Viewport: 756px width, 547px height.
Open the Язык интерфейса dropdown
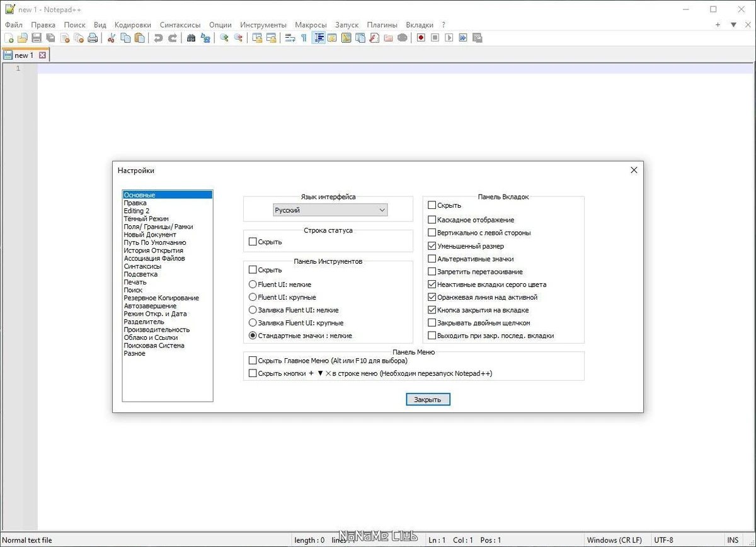[331, 210]
